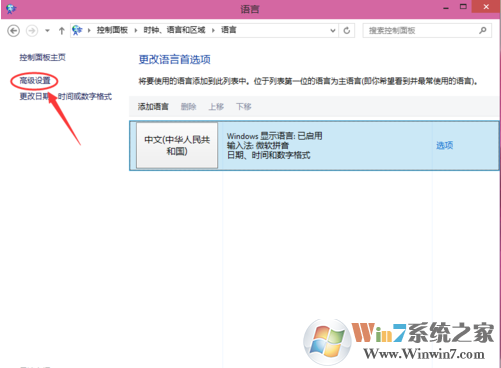Expand chevron after 时钟、语言和区域 breadcrumb
Image resolution: width=501 pixels, height=368 pixels.
(213, 31)
